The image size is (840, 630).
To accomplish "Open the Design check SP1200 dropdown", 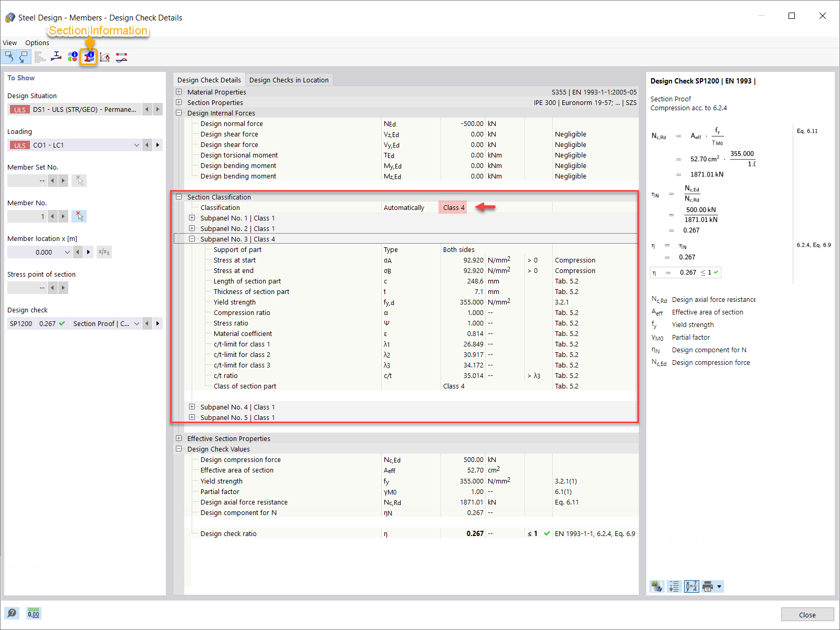I will (136, 323).
